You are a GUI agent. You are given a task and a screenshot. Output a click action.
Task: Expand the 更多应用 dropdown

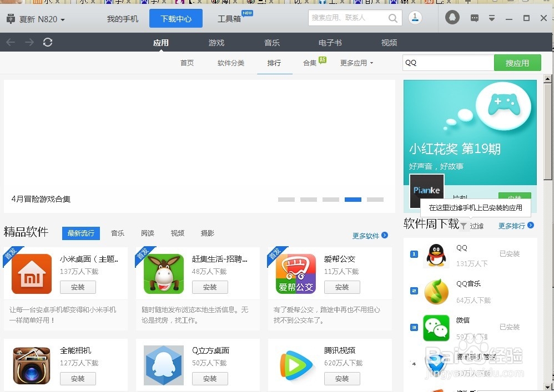pyautogui.click(x=356, y=63)
